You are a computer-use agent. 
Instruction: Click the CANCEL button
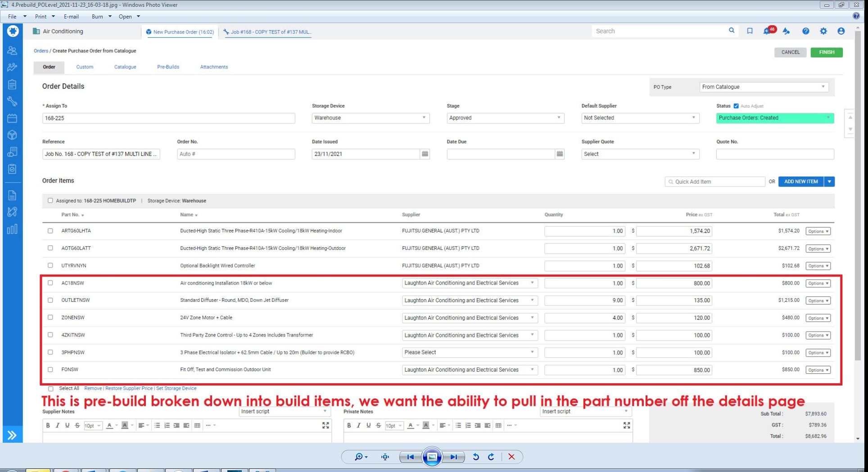point(791,52)
